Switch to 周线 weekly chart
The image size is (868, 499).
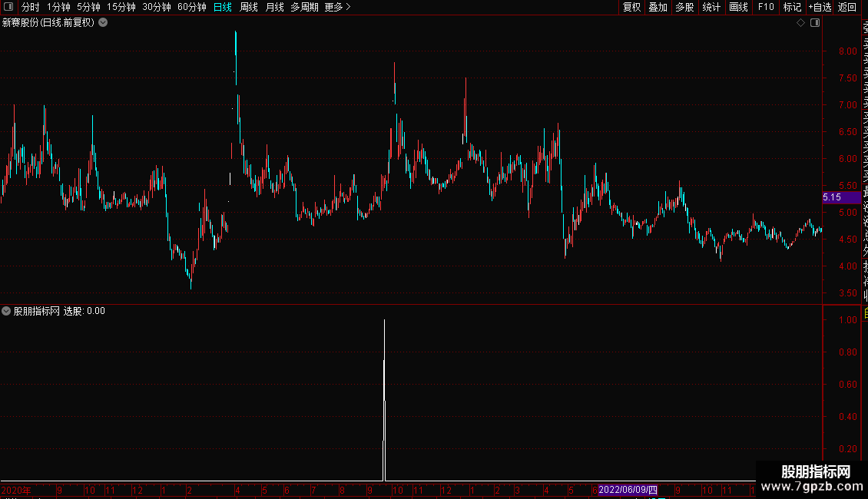tap(249, 7)
